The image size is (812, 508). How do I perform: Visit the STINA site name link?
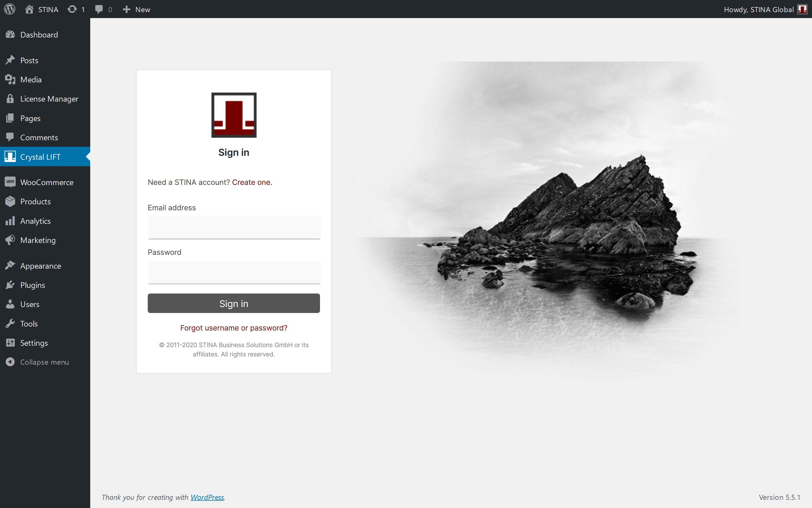pos(48,9)
